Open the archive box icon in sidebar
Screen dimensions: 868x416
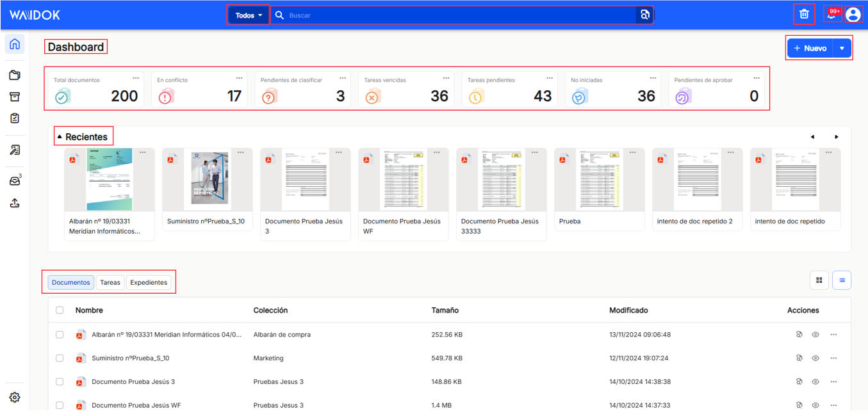[x=15, y=97]
